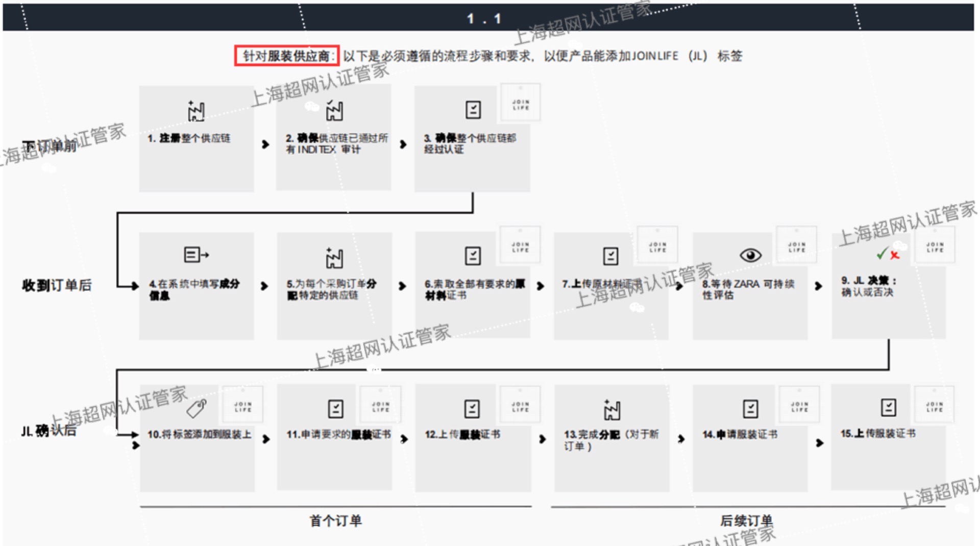Click the '13. 完成分配 (对于新订单)' text
This screenshot has width=980, height=546.
coord(611,440)
